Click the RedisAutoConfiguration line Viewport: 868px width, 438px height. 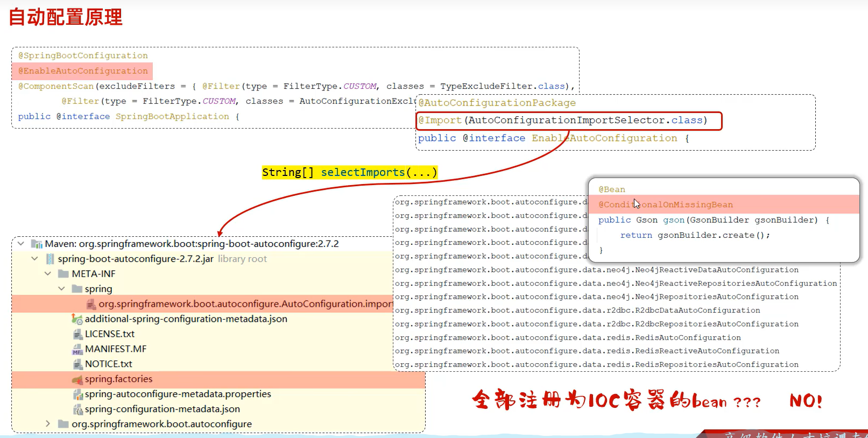tap(567, 337)
